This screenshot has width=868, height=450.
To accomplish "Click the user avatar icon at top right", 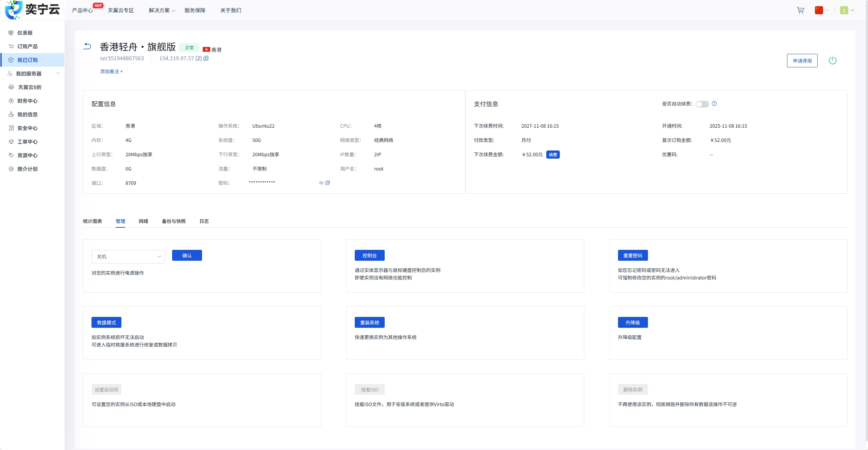I will [844, 10].
